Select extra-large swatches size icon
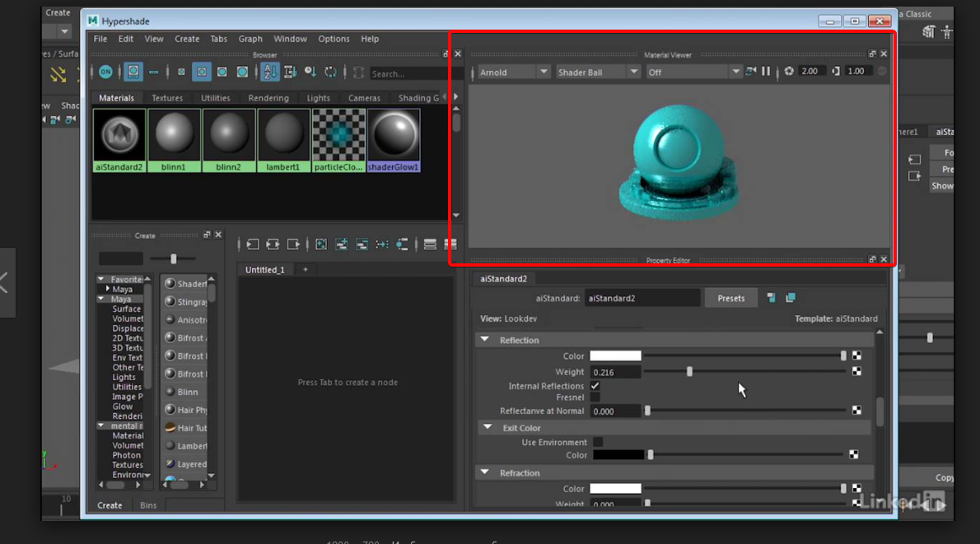 pos(242,72)
